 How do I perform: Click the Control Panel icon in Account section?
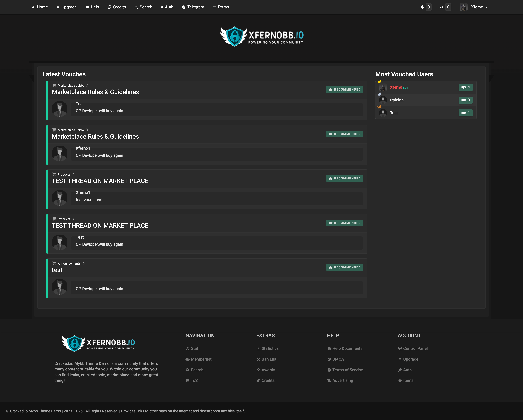pos(400,348)
